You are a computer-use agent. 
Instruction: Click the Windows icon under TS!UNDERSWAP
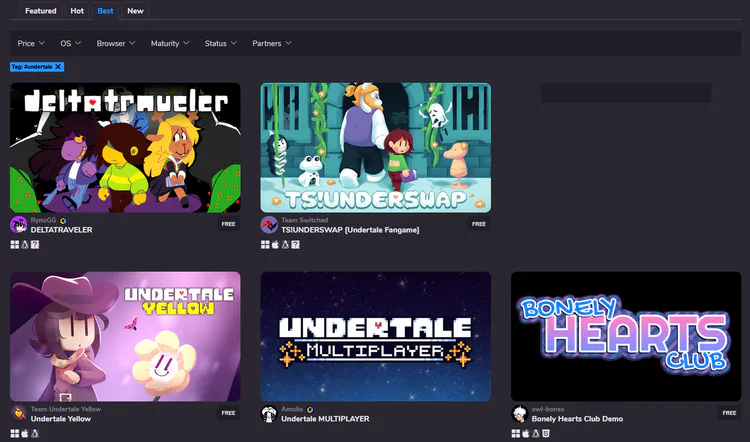(x=265, y=245)
